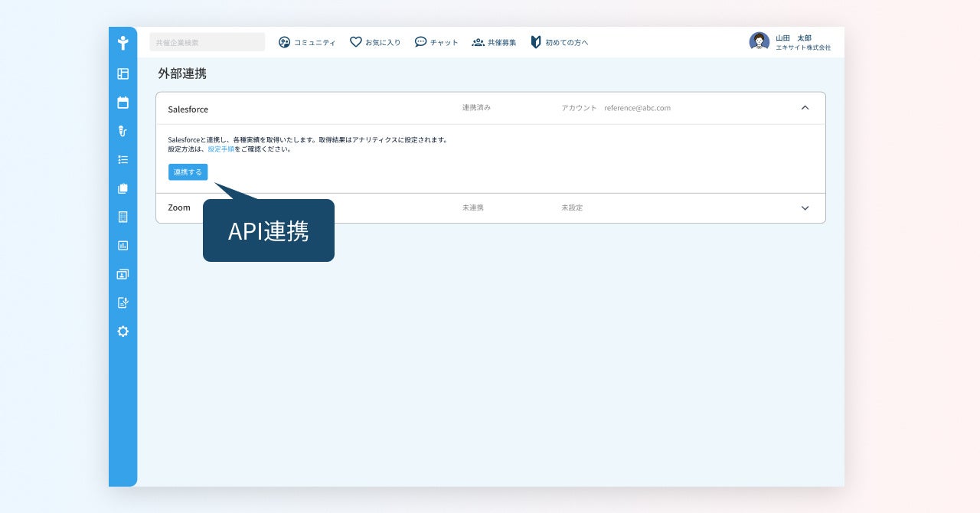Image resolution: width=980 pixels, height=513 pixels.
Task: Open the コミュニティ menu item
Action: [307, 42]
